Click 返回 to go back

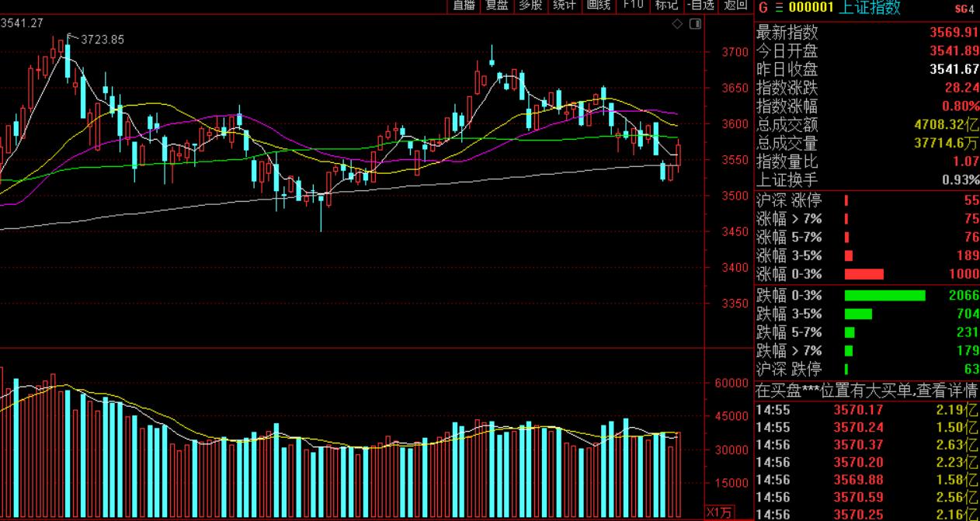(x=735, y=5)
